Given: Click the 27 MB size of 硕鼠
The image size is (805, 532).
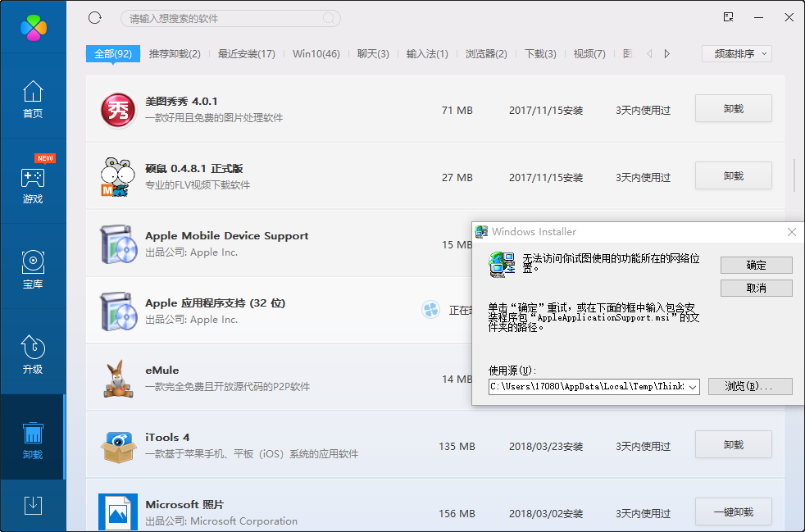Looking at the screenshot, I should 457,177.
